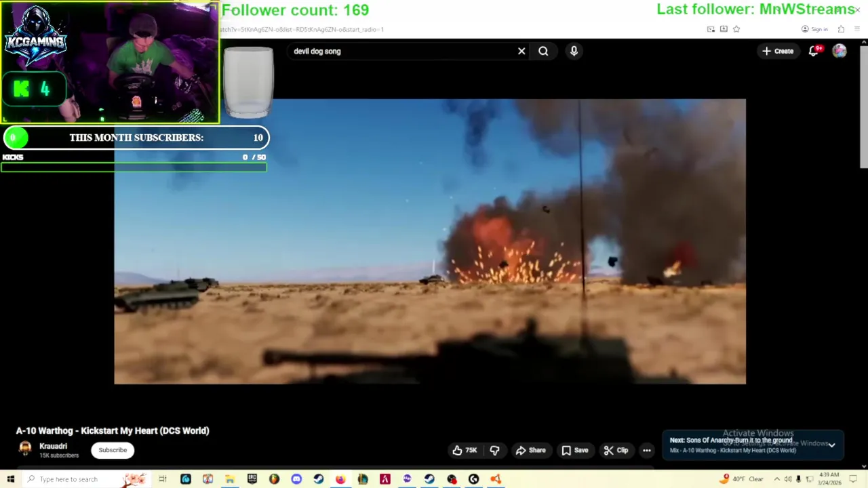Open Task View on the taskbar
The height and width of the screenshot is (488, 868).
(163, 479)
